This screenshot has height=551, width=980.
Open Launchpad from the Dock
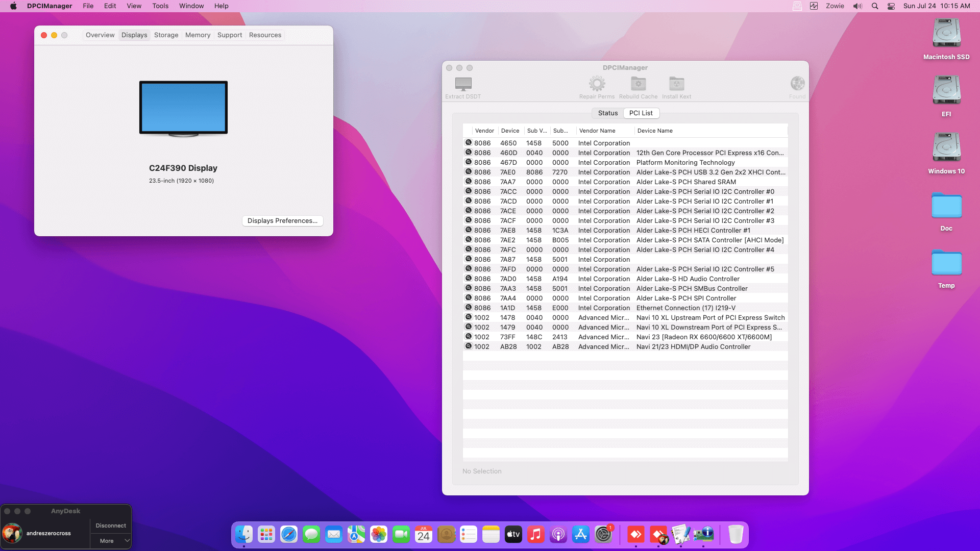(266, 534)
